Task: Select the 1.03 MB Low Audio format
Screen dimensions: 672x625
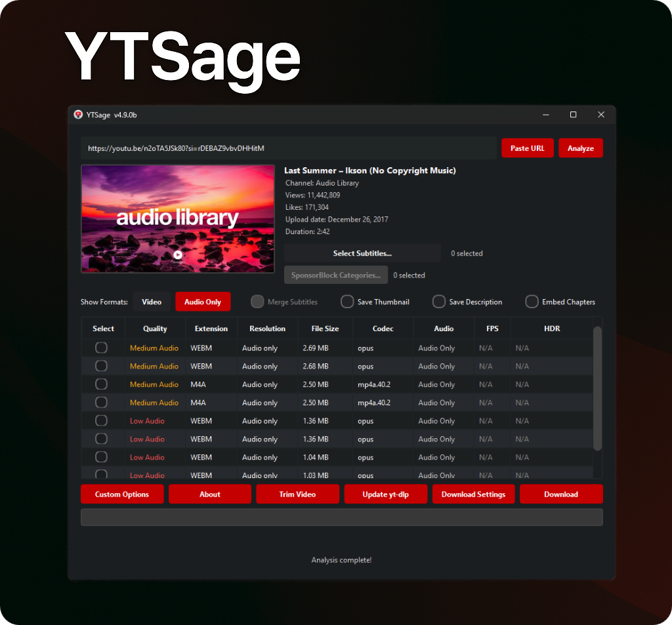Action: tap(101, 474)
